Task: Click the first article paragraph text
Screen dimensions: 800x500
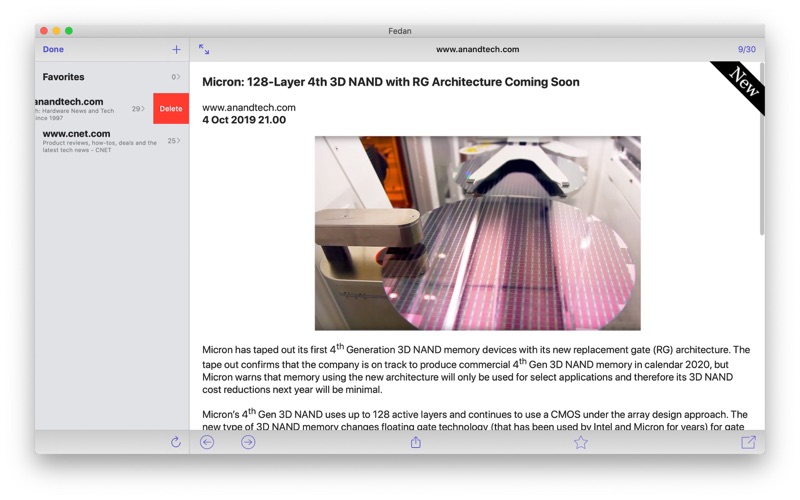Action: (x=476, y=369)
